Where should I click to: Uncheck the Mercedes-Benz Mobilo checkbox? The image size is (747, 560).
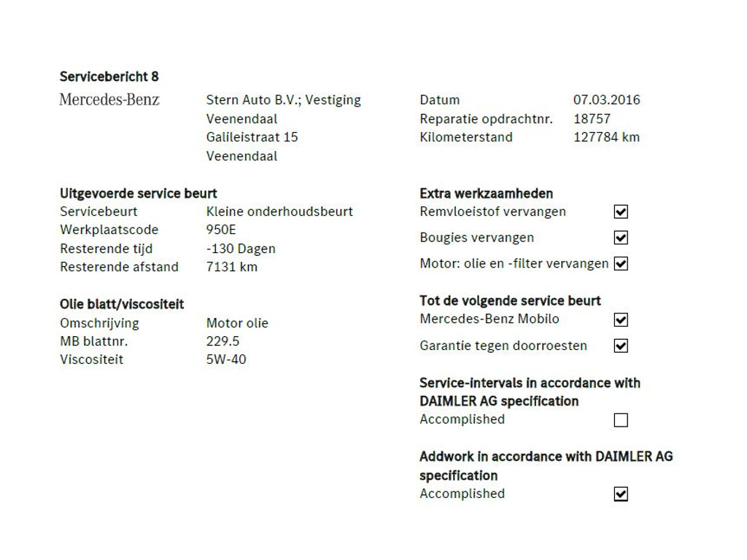coord(621,319)
